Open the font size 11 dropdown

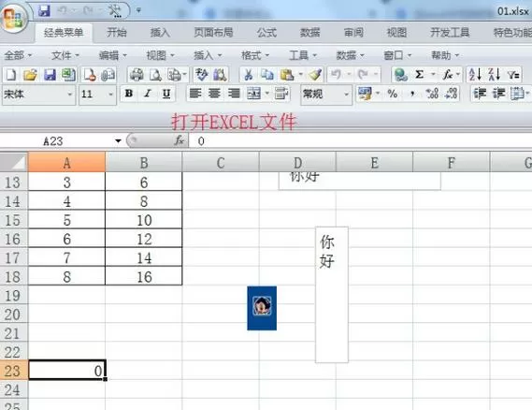coord(110,95)
